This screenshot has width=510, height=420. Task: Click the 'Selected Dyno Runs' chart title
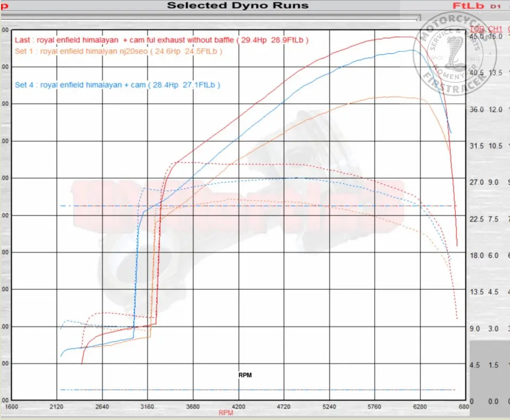[237, 6]
